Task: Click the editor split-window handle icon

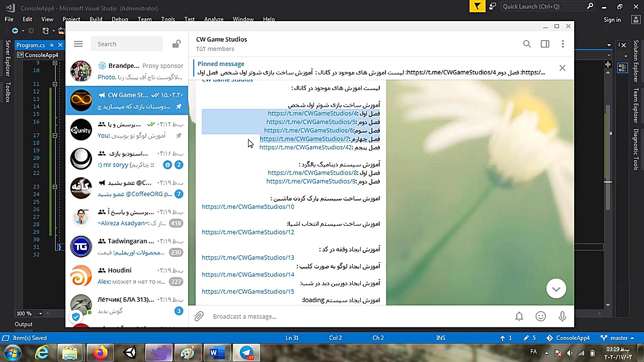Action: click(x=609, y=65)
